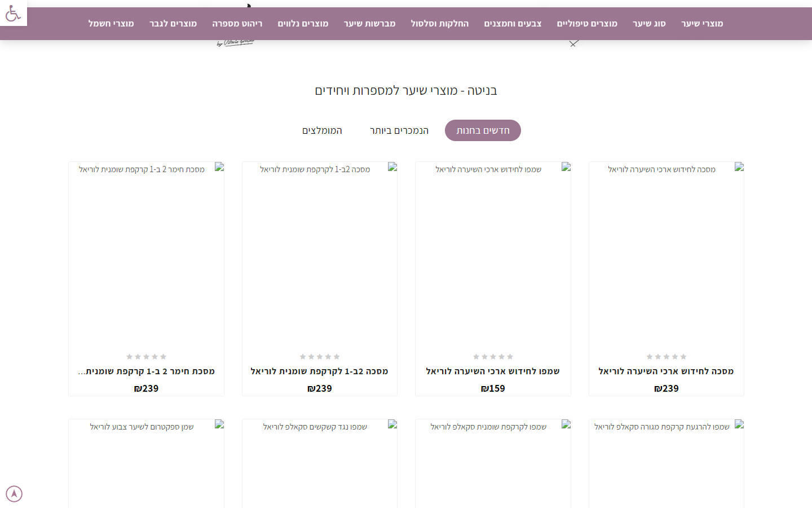Open the מוצרים לגבר menu
Image resolution: width=812 pixels, height=508 pixels.
point(173,24)
